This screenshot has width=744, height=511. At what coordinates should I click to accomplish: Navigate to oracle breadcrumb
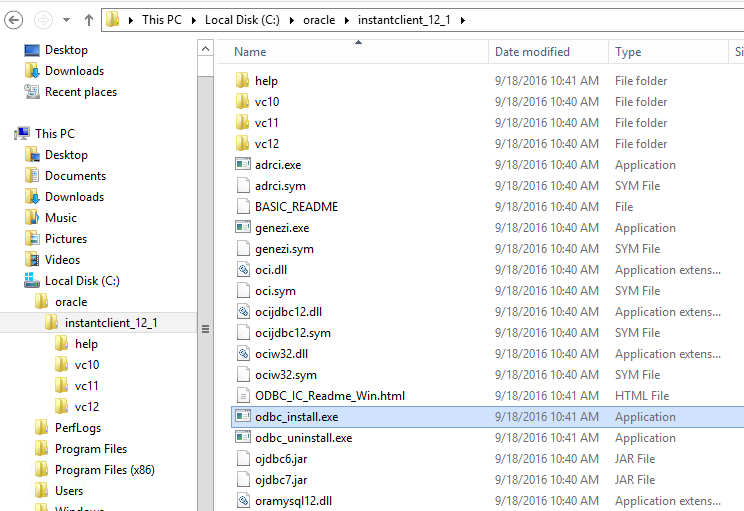tap(319, 20)
